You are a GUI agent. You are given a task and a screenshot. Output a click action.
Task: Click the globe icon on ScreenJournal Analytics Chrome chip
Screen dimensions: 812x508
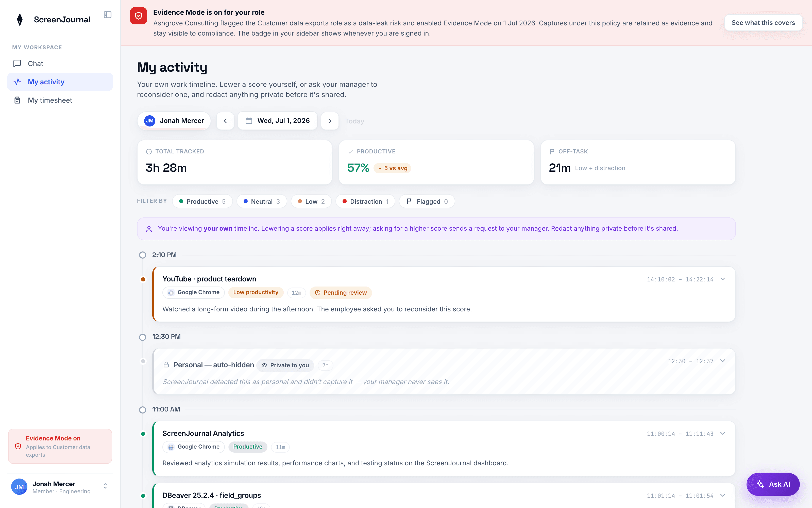point(171,447)
